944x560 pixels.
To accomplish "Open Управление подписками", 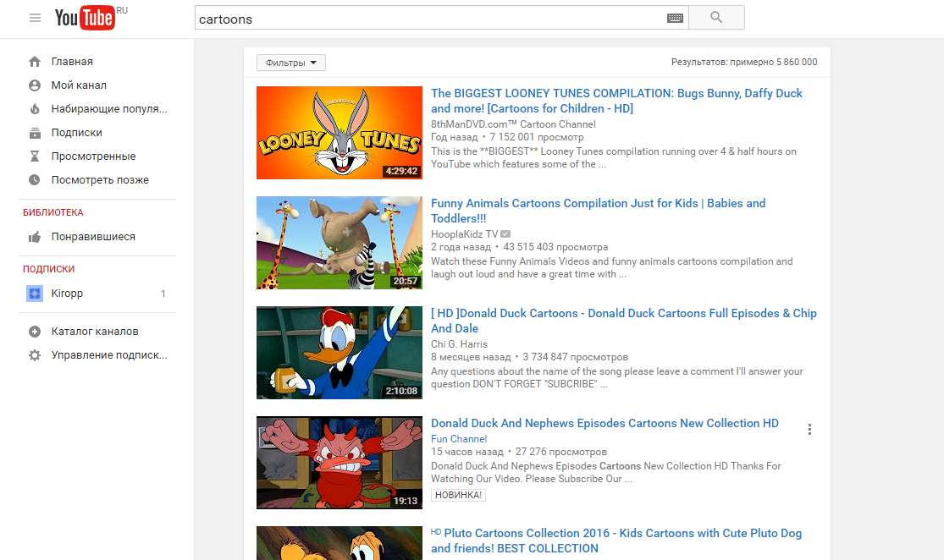I will click(x=109, y=355).
